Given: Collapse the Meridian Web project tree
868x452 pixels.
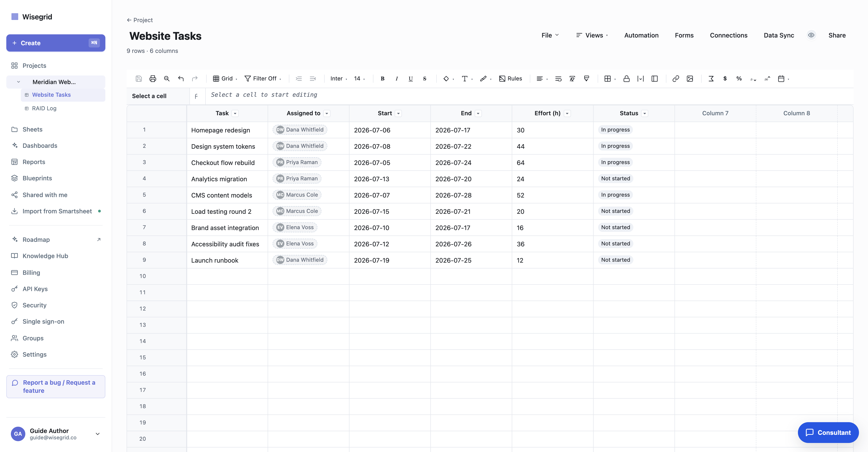Looking at the screenshot, I should point(19,82).
